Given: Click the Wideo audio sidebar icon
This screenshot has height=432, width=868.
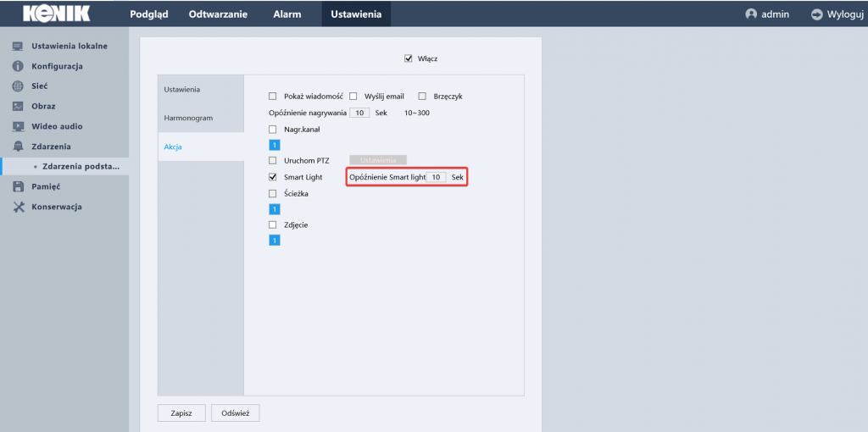Looking at the screenshot, I should tap(17, 127).
